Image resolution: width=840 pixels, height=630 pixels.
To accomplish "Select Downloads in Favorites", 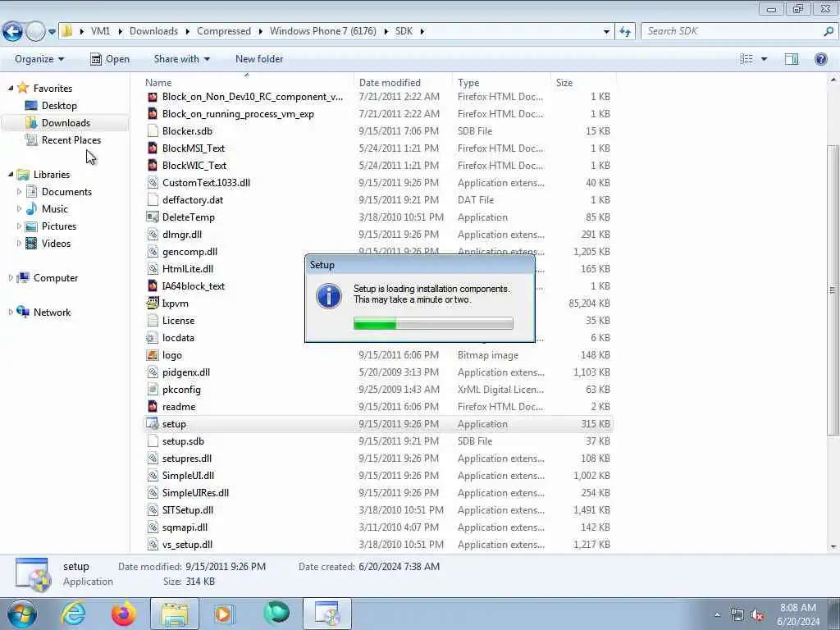I will click(66, 123).
